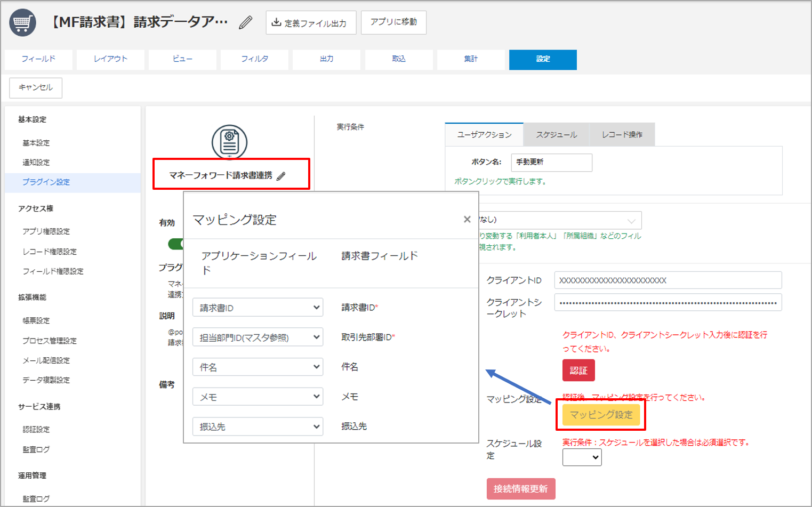Switch to 出力 tab
Image resolution: width=812 pixels, height=507 pixels.
click(326, 59)
